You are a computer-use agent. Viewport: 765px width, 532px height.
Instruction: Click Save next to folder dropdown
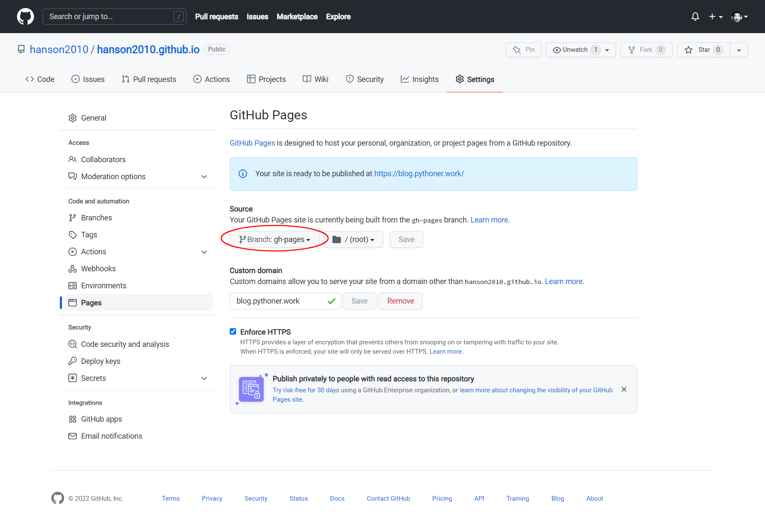coord(406,239)
